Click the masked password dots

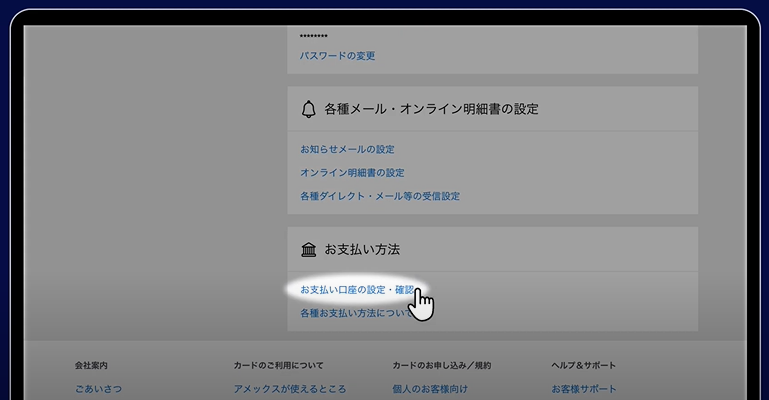(x=314, y=36)
